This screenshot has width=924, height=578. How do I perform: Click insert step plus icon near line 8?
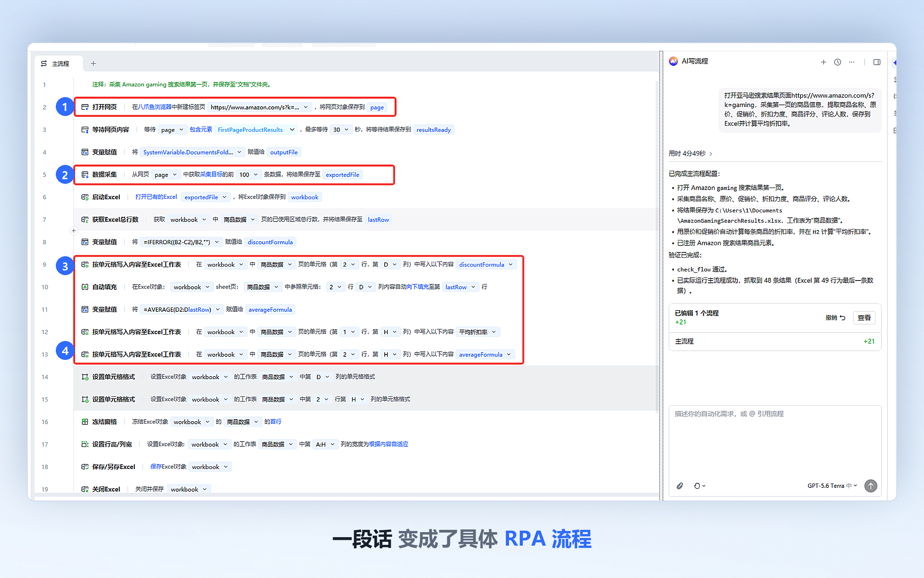coord(74,231)
